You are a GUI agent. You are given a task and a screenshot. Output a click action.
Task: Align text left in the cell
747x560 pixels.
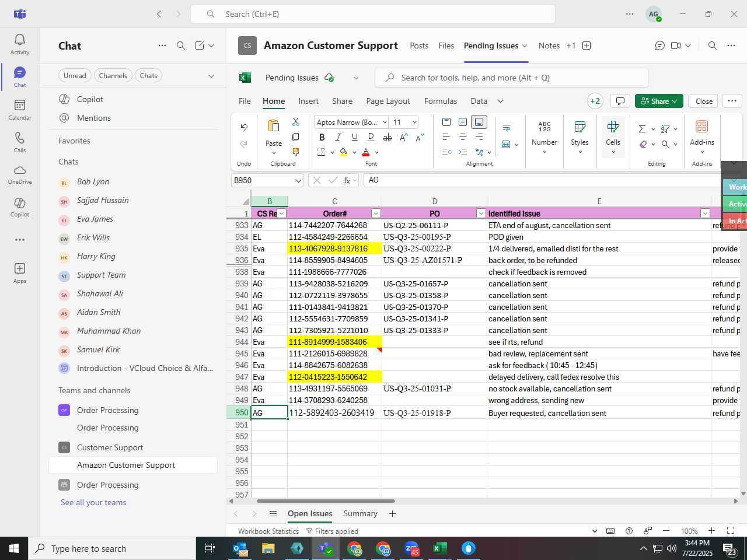(x=446, y=137)
